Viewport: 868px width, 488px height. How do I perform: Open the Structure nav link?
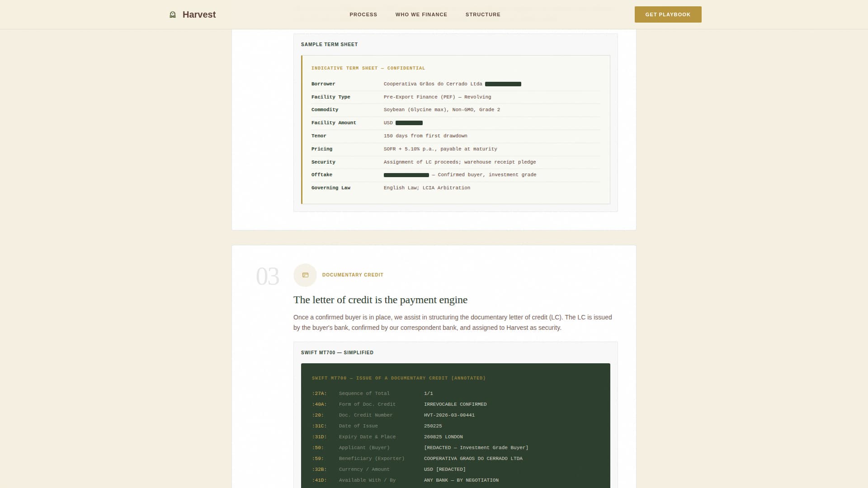tap(482, 14)
